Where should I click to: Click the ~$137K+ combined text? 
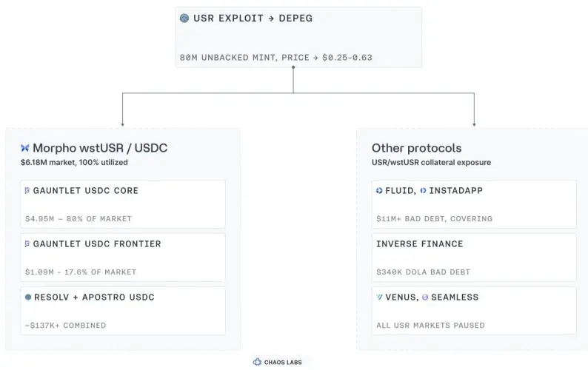coord(66,325)
